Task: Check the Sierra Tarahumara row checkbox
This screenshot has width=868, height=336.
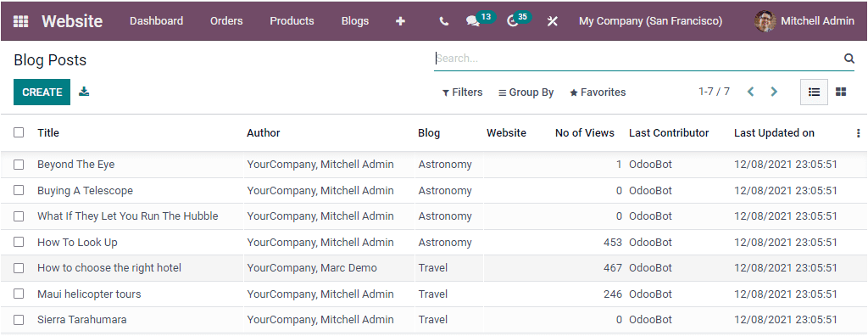Action: coord(19,320)
